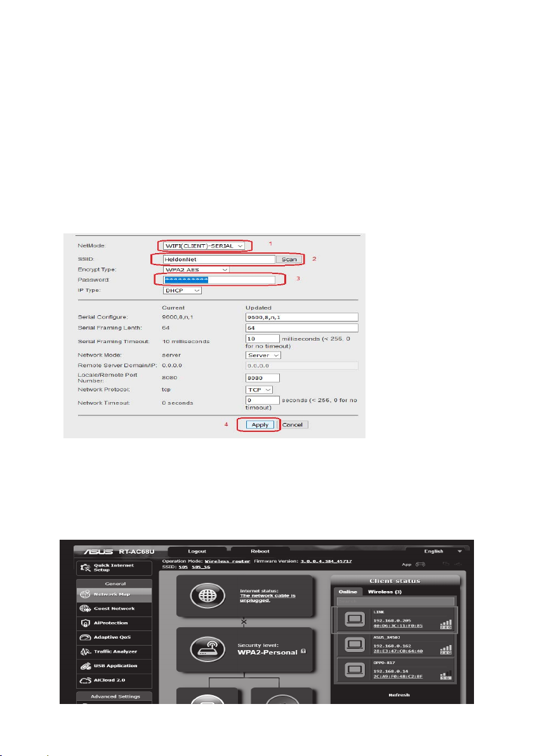Click the Quick Internet Setup icon
This screenshot has height=756, width=533.
(x=86, y=568)
